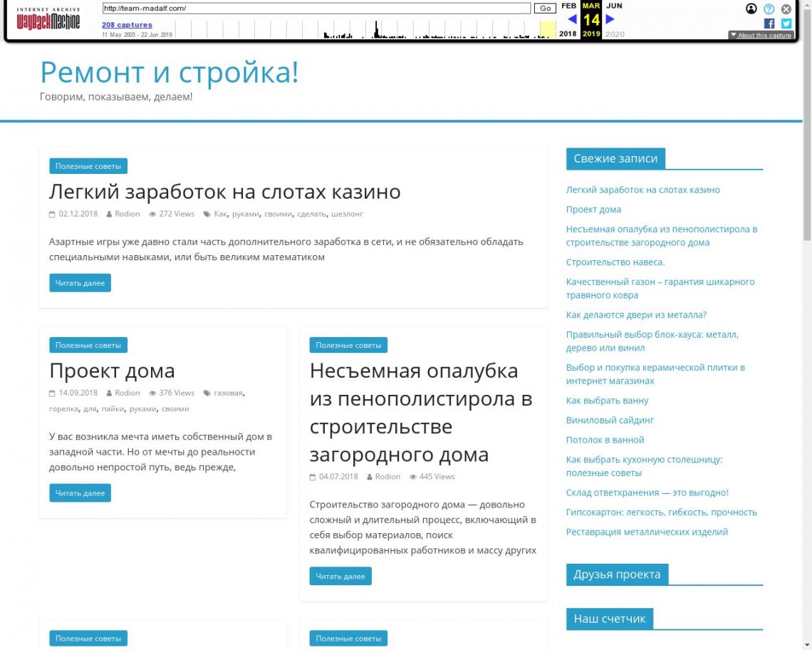The image size is (812, 650).
Task: Open sidebar link Как делаются двери из металла?
Action: click(x=636, y=314)
